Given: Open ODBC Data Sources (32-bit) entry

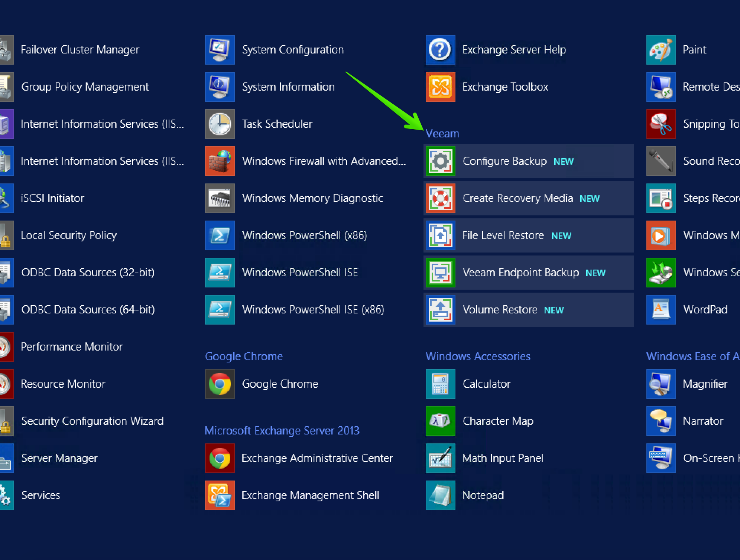Looking at the screenshot, I should pyautogui.click(x=88, y=273).
